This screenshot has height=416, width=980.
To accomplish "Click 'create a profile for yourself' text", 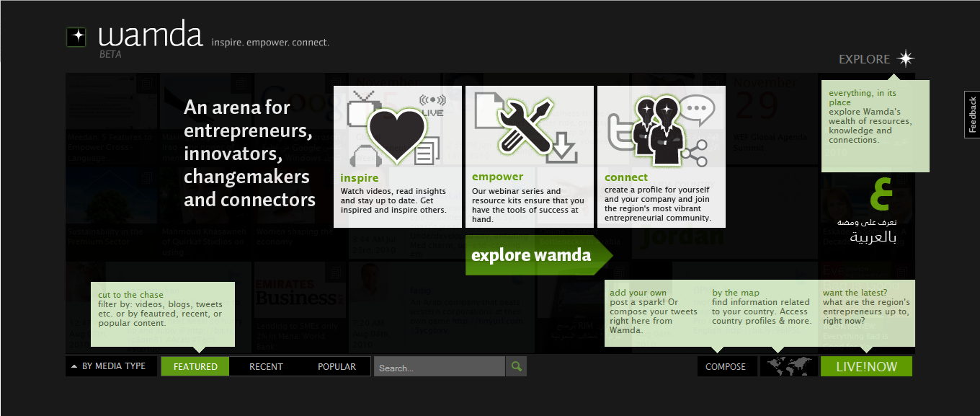I will pyautogui.click(x=658, y=203).
